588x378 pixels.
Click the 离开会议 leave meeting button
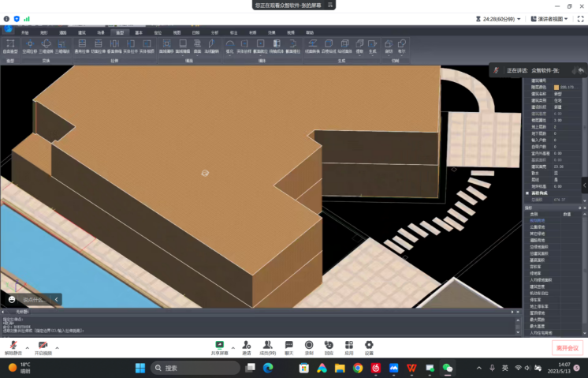pyautogui.click(x=567, y=347)
